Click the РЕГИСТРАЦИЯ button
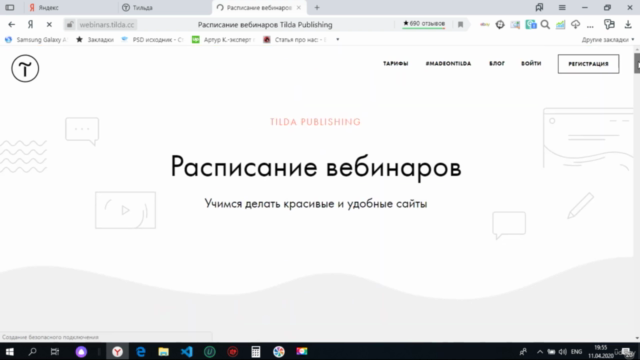This screenshot has width=640, height=360. pyautogui.click(x=588, y=64)
